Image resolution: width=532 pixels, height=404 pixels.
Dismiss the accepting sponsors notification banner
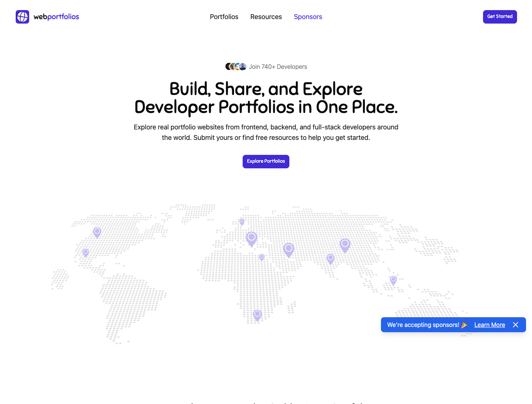(516, 325)
